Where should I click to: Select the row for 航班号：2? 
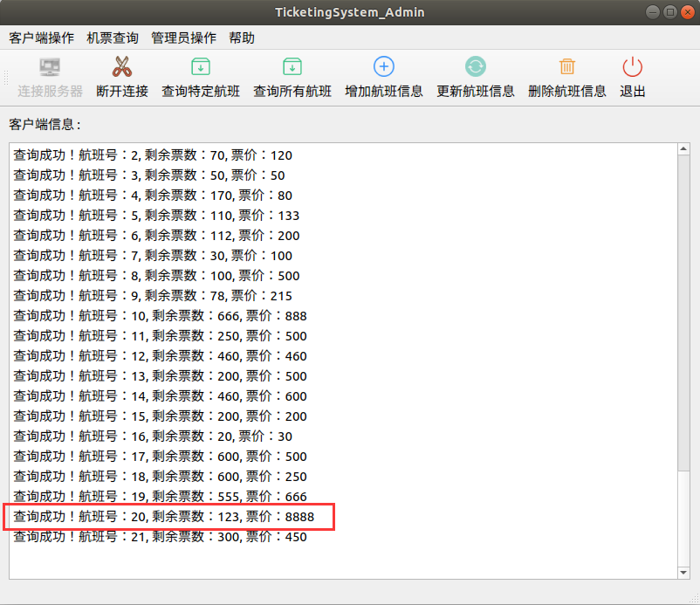153,155
